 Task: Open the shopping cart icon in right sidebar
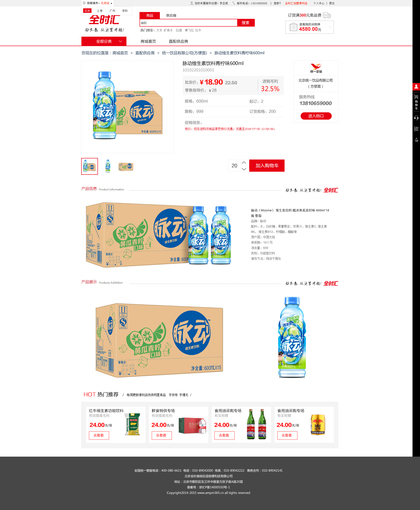(416, 97)
